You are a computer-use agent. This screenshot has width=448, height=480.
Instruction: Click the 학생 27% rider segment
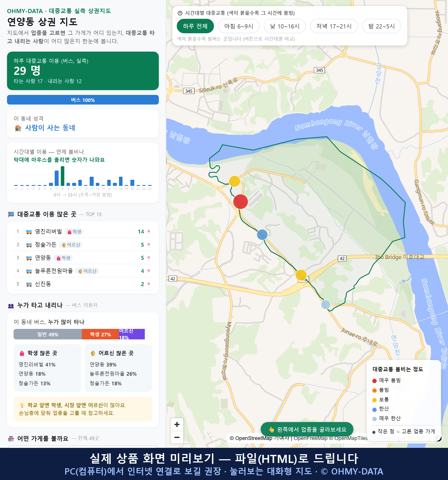(100, 334)
